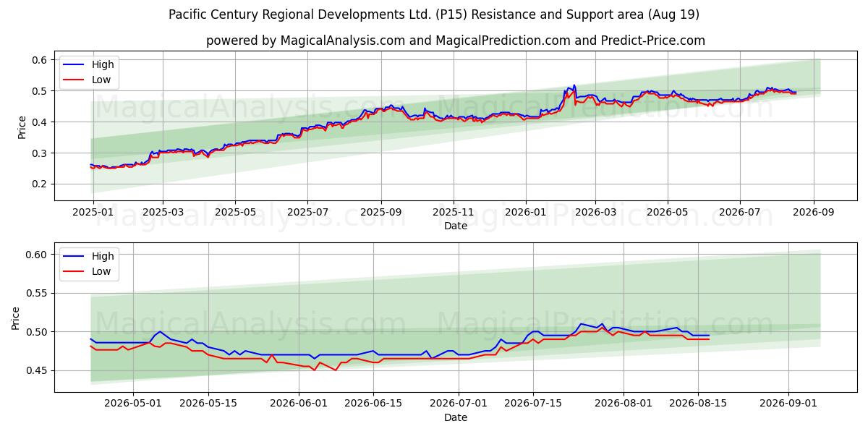Viewport: 868px width, 434px height.
Task: Click 'High' in the top chart legend
Action: click(x=103, y=64)
